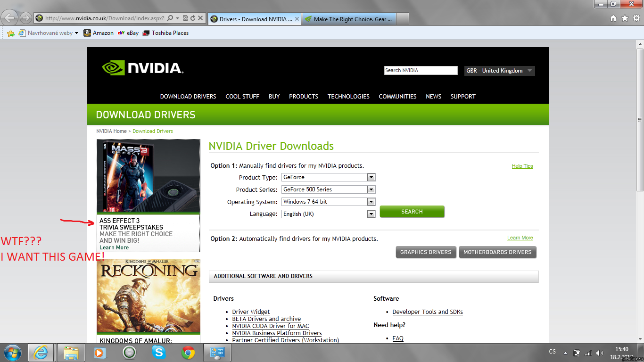Click the browser address bar URL
Viewport: 644px width, 362px height.
pos(105,18)
